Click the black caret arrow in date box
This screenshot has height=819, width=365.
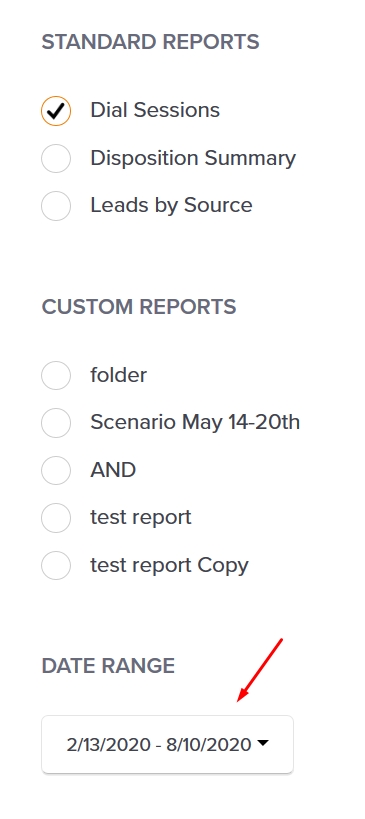point(263,742)
